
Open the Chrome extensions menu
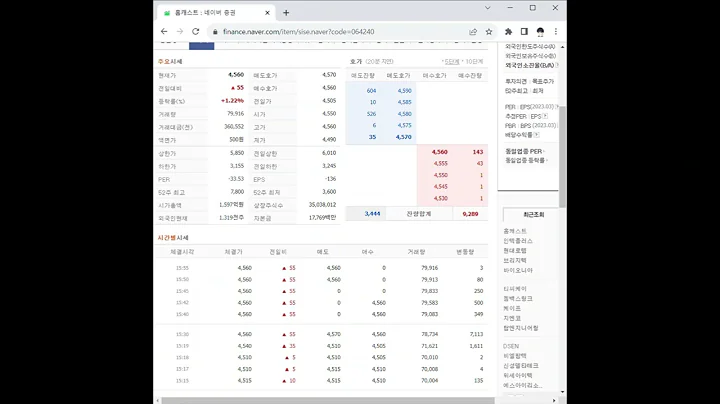pyautogui.click(x=508, y=32)
